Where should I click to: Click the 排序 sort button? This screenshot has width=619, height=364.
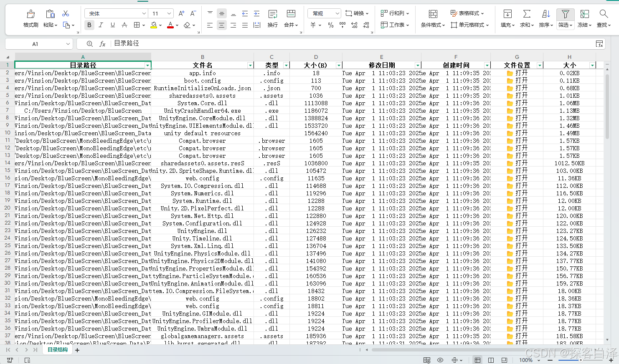tap(546, 19)
